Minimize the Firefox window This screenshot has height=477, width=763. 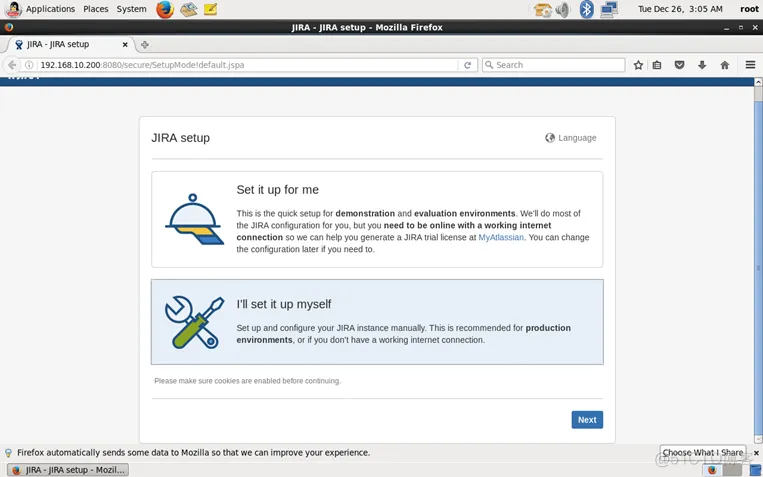pos(726,28)
